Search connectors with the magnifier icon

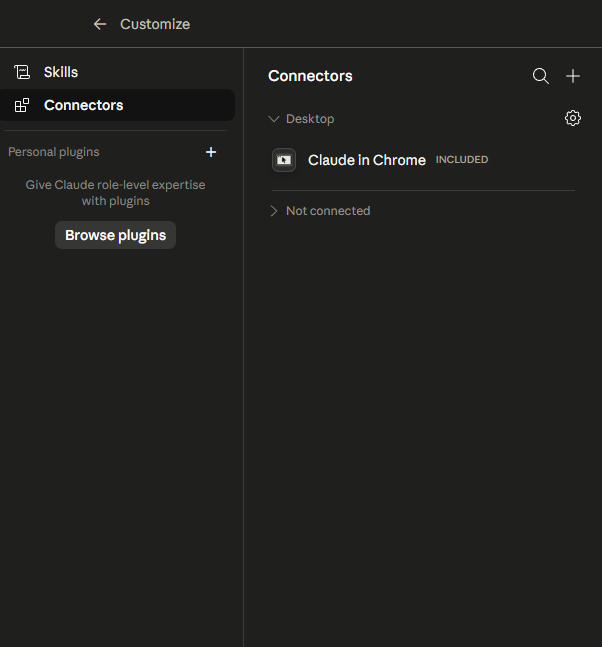(541, 76)
